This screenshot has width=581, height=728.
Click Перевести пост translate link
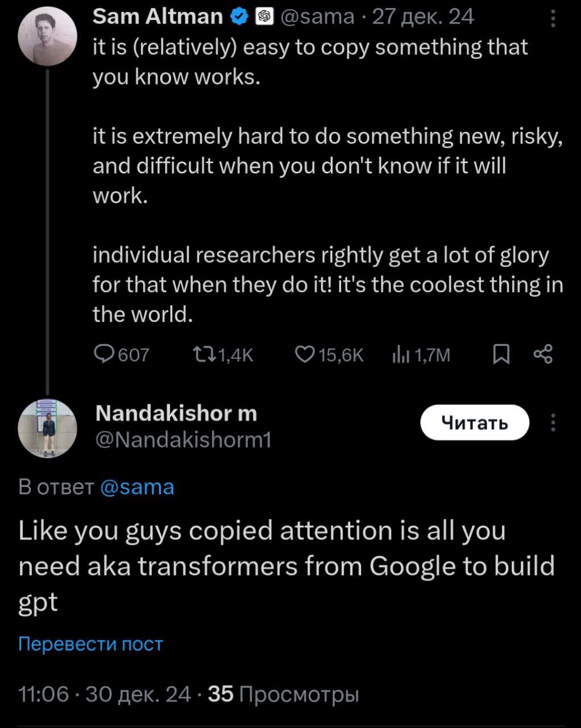coord(90,644)
